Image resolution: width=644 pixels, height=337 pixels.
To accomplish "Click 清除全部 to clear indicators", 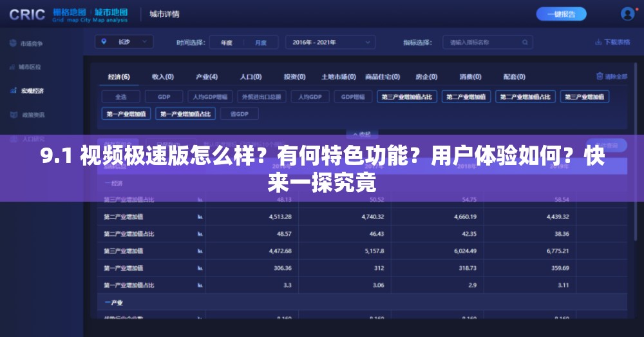I will [616, 77].
